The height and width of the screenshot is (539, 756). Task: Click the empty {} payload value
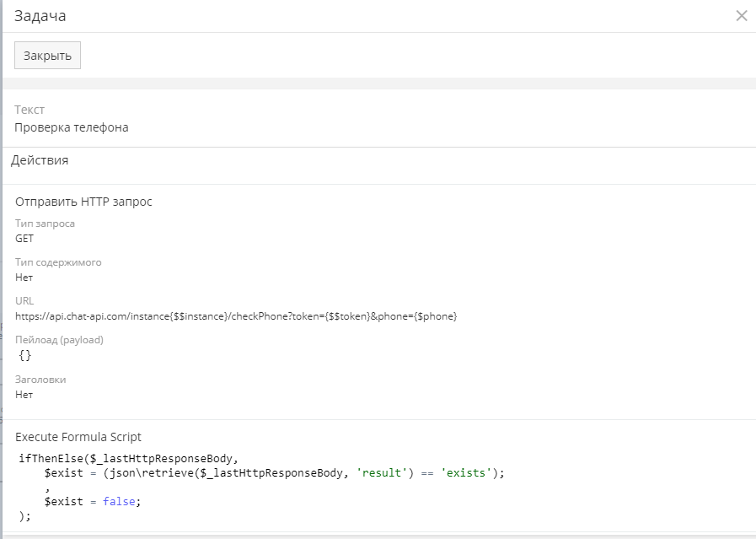tap(25, 355)
